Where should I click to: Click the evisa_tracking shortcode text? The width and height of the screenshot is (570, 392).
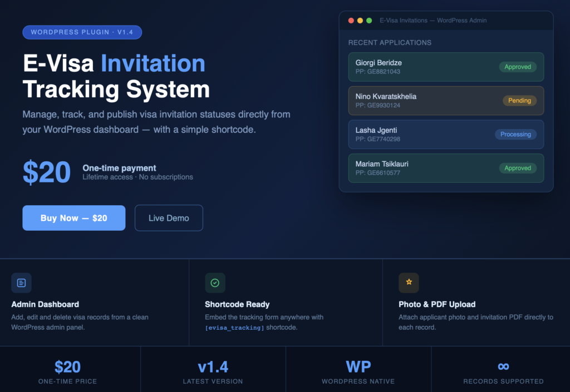(x=234, y=328)
